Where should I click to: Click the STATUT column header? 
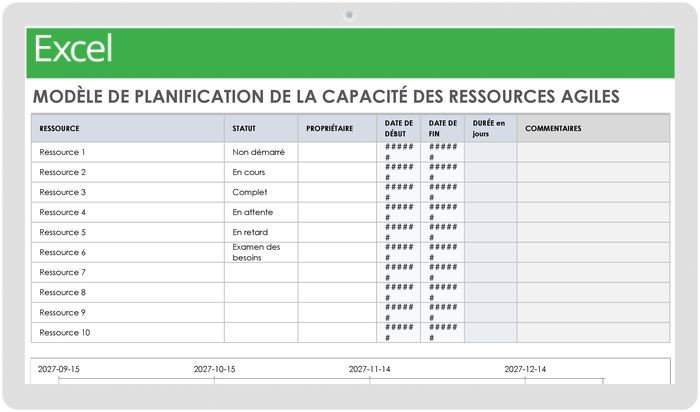coord(261,129)
